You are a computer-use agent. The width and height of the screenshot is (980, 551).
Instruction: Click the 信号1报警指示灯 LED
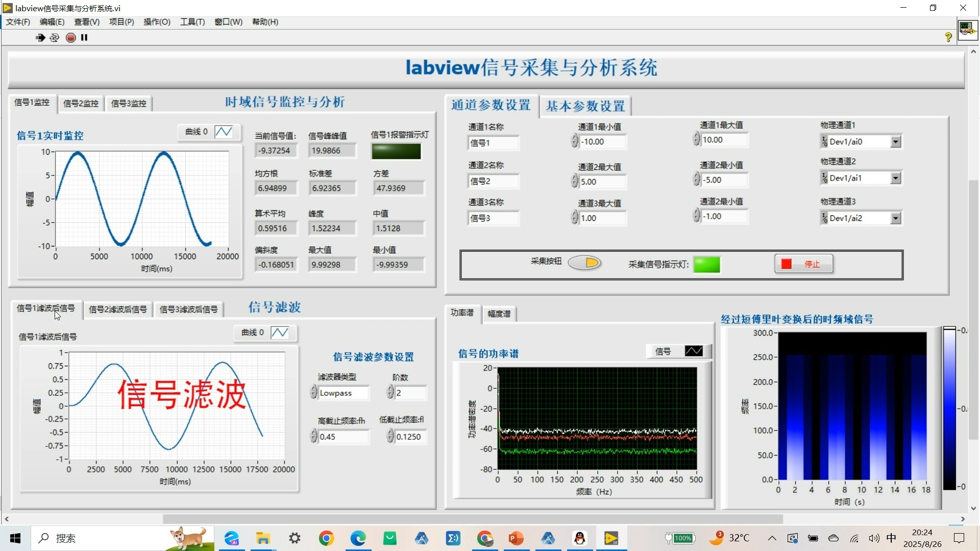click(396, 151)
